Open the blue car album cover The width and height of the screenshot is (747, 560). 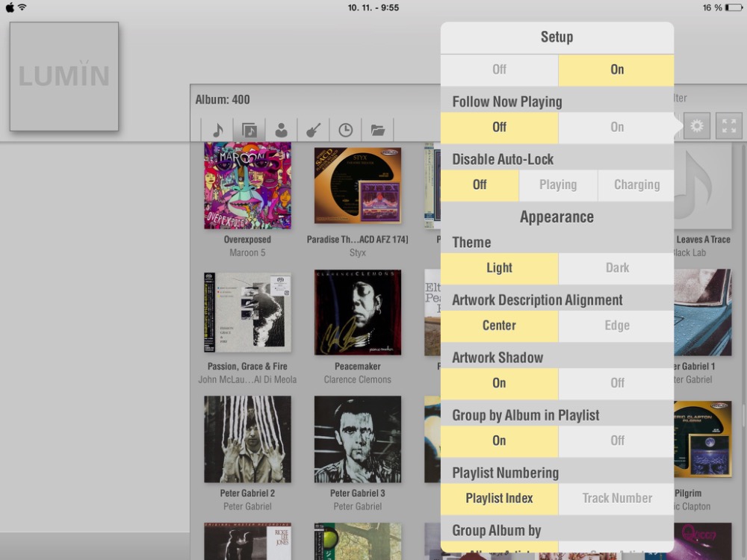pos(703,312)
